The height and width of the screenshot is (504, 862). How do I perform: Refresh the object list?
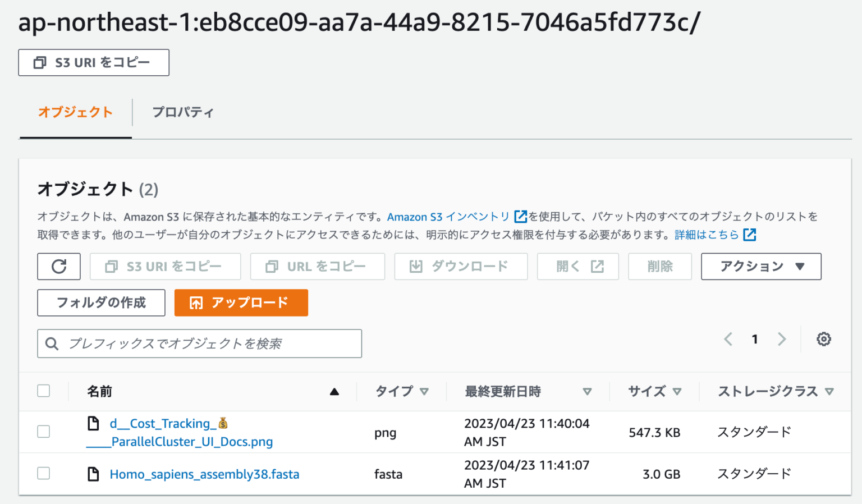coord(58,266)
